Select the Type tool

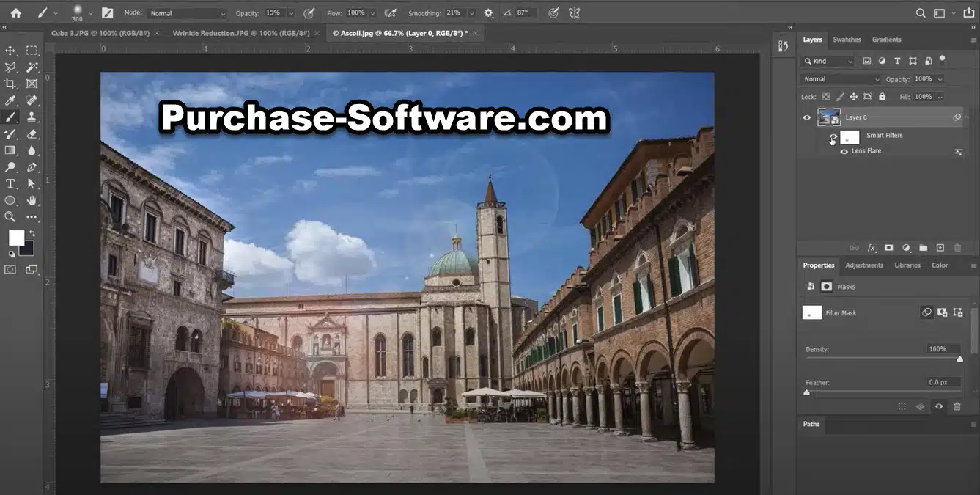point(10,183)
